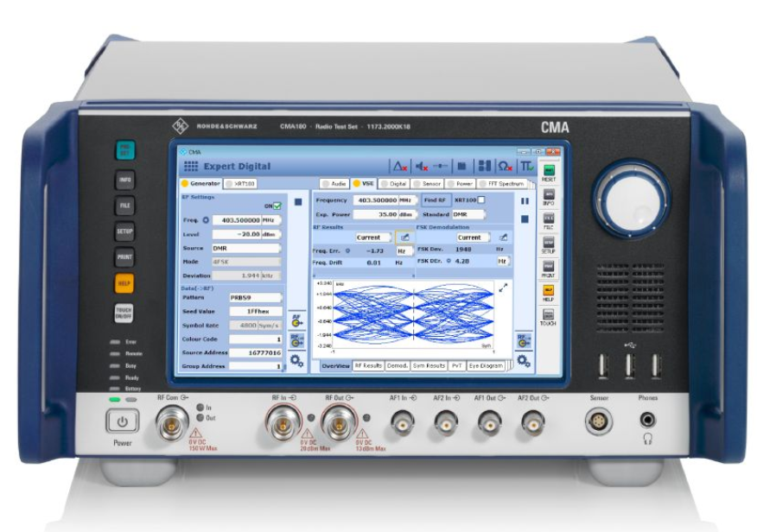The width and height of the screenshot is (757, 532).
Task: Pause the VSE measurement
Action: (x=525, y=201)
